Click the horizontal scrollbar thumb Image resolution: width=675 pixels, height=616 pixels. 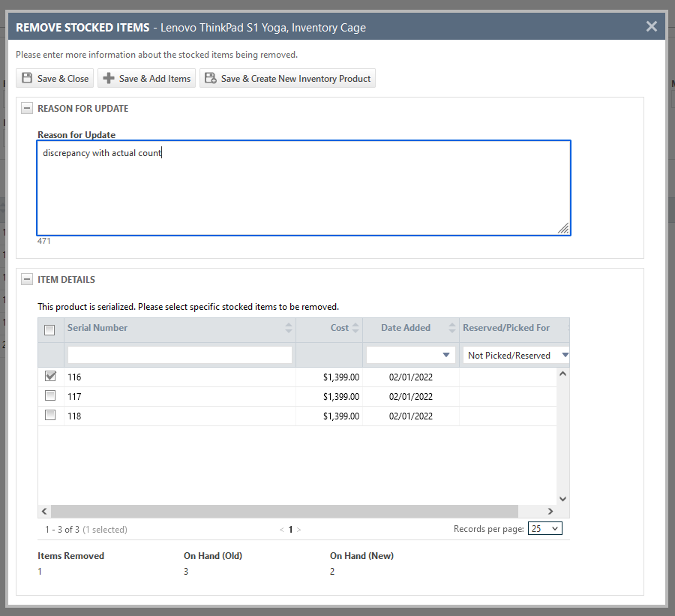click(284, 511)
